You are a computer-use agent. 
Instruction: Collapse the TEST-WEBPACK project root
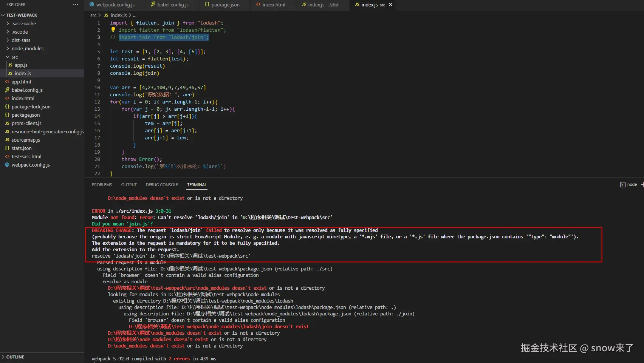click(x=3, y=15)
